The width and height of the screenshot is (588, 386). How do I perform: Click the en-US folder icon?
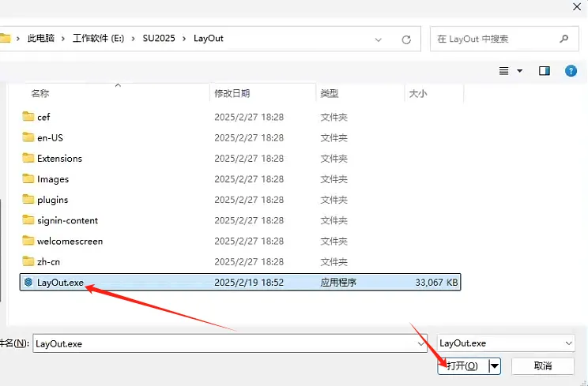(28, 137)
